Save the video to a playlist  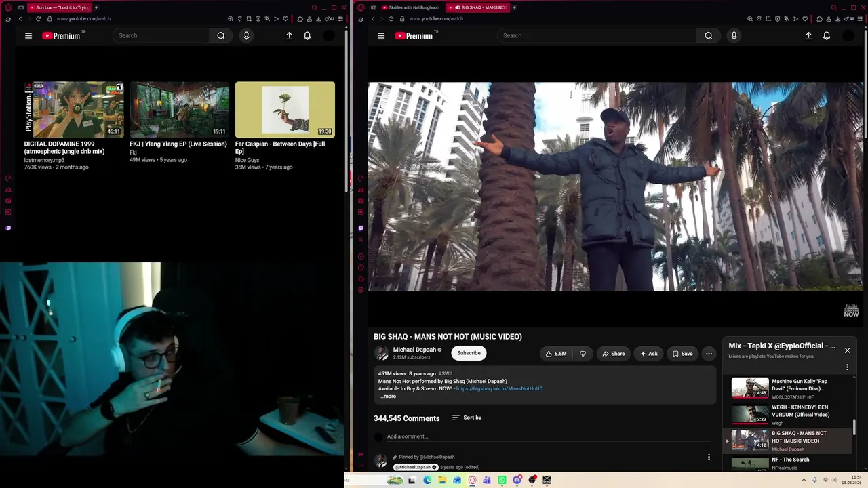682,353
